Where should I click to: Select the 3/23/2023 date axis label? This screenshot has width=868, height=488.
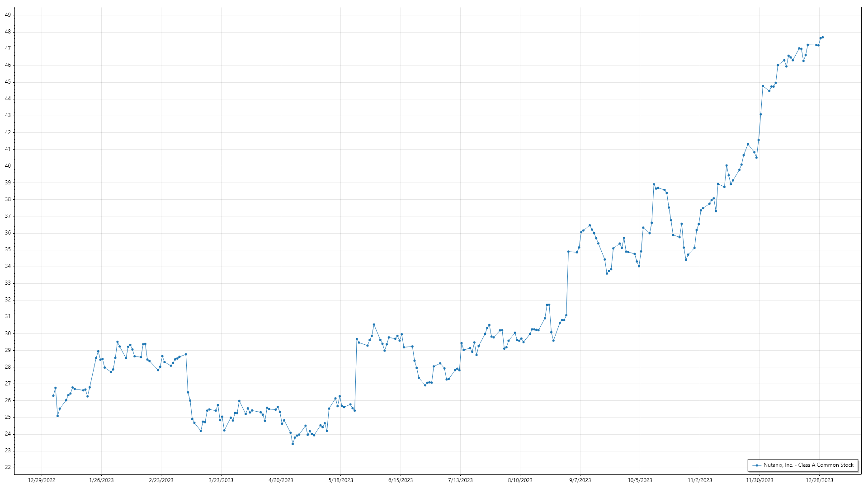click(x=221, y=480)
